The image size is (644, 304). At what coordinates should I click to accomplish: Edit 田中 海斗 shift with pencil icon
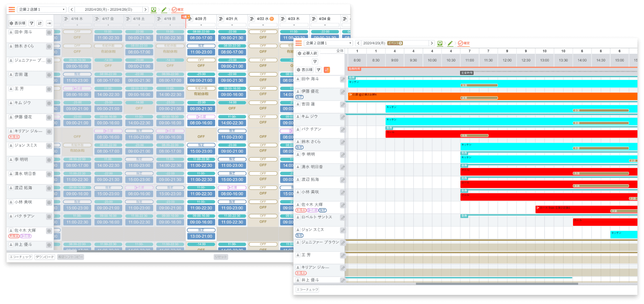[342, 79]
